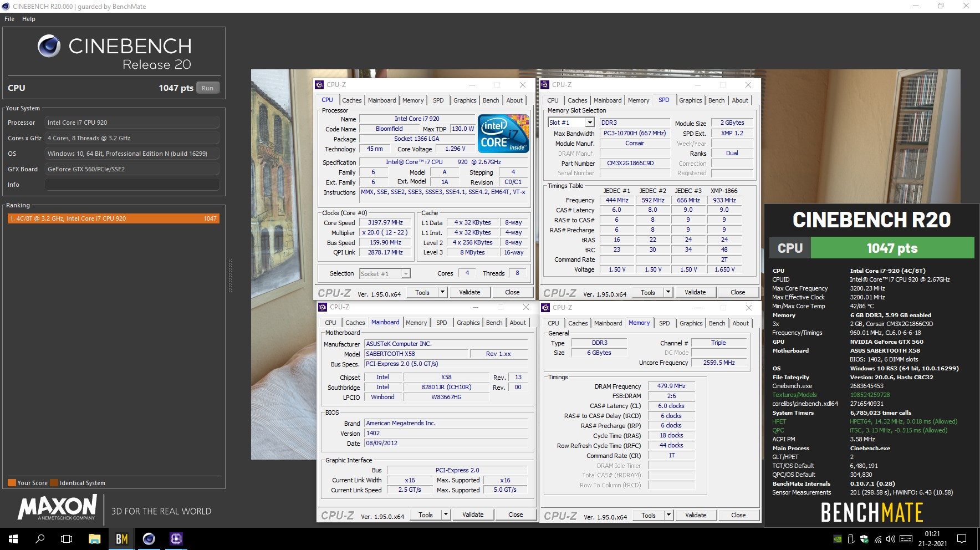Click DRAM Frequency value 479.9 MHz
980x550 pixels.
(x=671, y=386)
